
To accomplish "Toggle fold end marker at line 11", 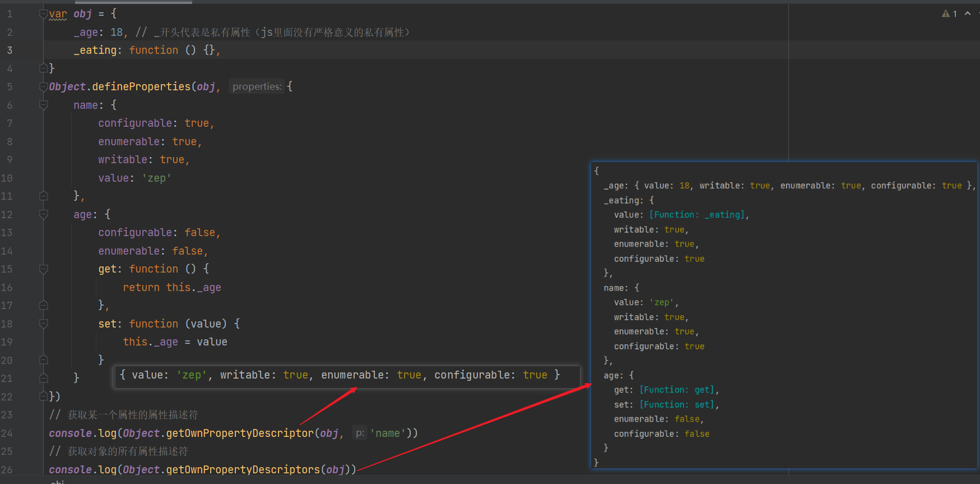I will point(44,196).
